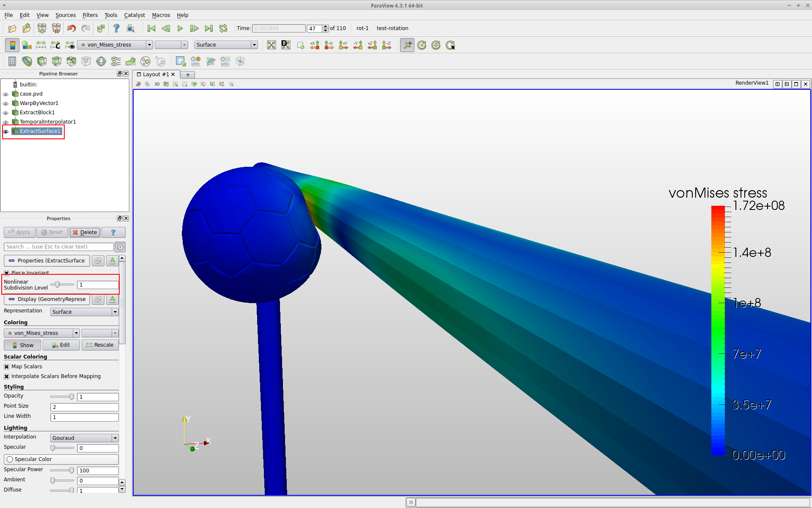This screenshot has height=508, width=812.
Task: Edit the color map
Action: click(x=61, y=345)
